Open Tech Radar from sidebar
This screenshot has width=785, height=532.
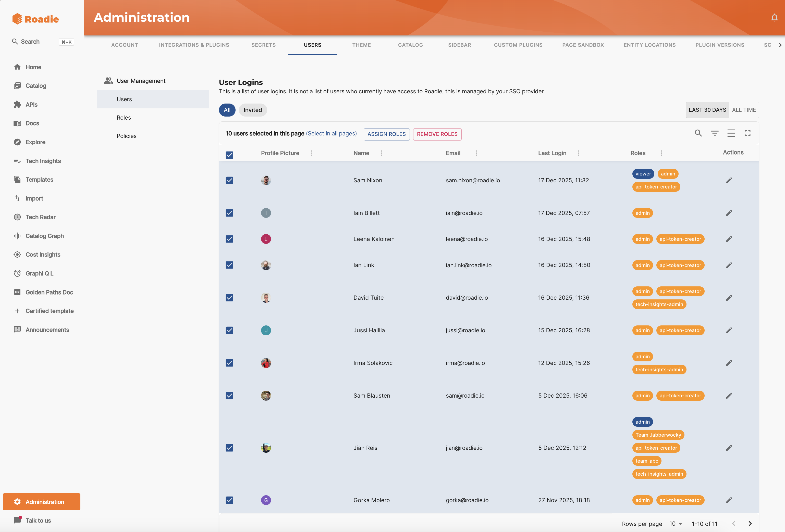point(41,217)
